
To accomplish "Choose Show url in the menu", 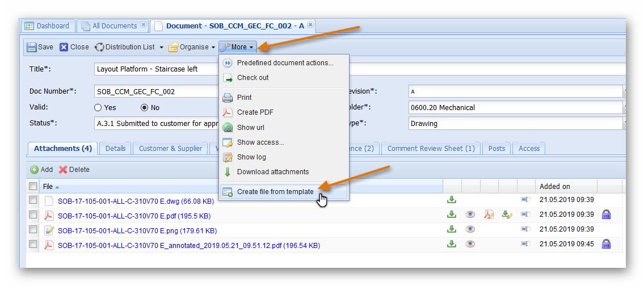I will point(285,127).
